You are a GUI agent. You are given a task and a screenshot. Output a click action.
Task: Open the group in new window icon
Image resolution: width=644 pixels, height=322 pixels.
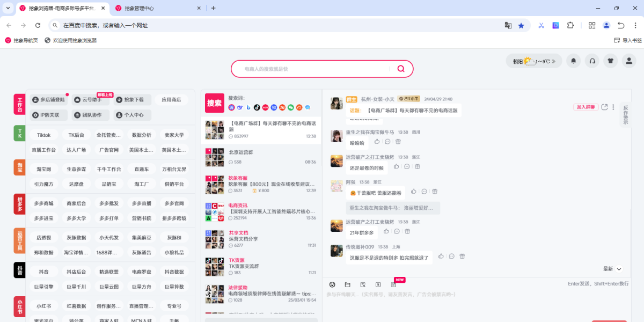(x=605, y=107)
